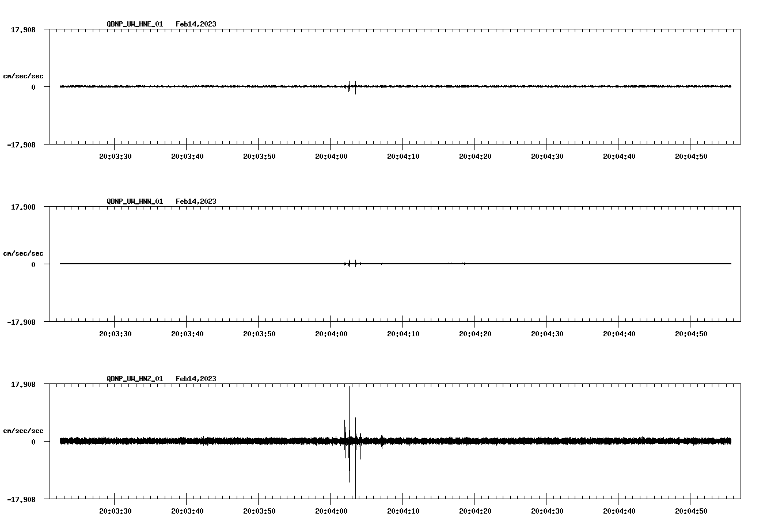Click the 20:04:10 time label on the middle plot
The height and width of the screenshot is (532, 782).
pos(403,333)
